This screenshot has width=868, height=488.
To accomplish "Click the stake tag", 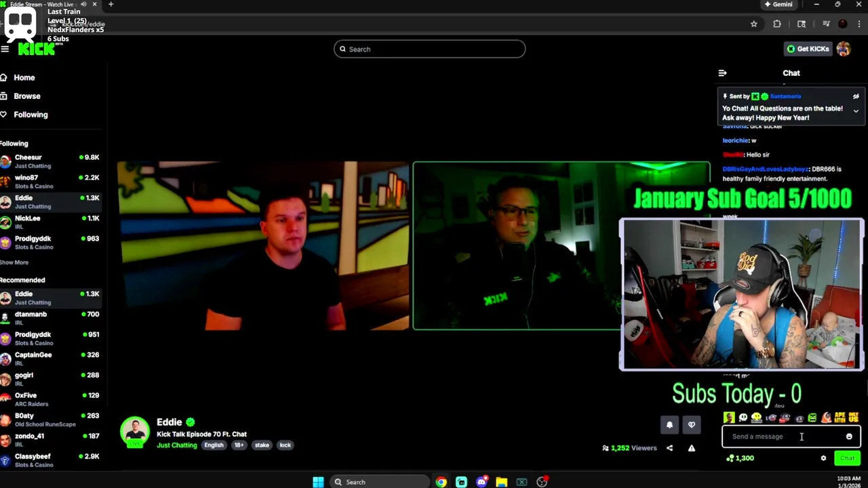I will tap(262, 445).
